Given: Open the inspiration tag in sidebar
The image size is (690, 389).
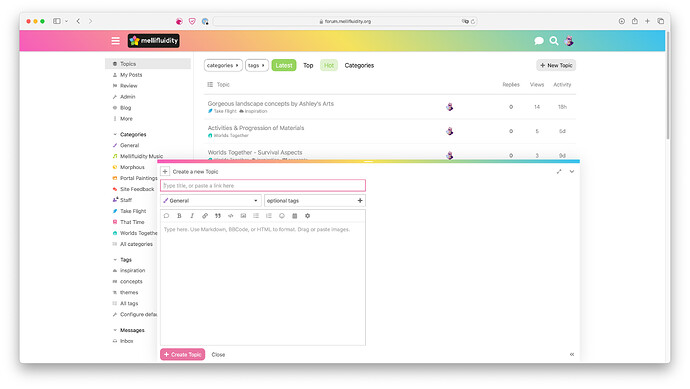Looking at the screenshot, I should click(x=132, y=271).
